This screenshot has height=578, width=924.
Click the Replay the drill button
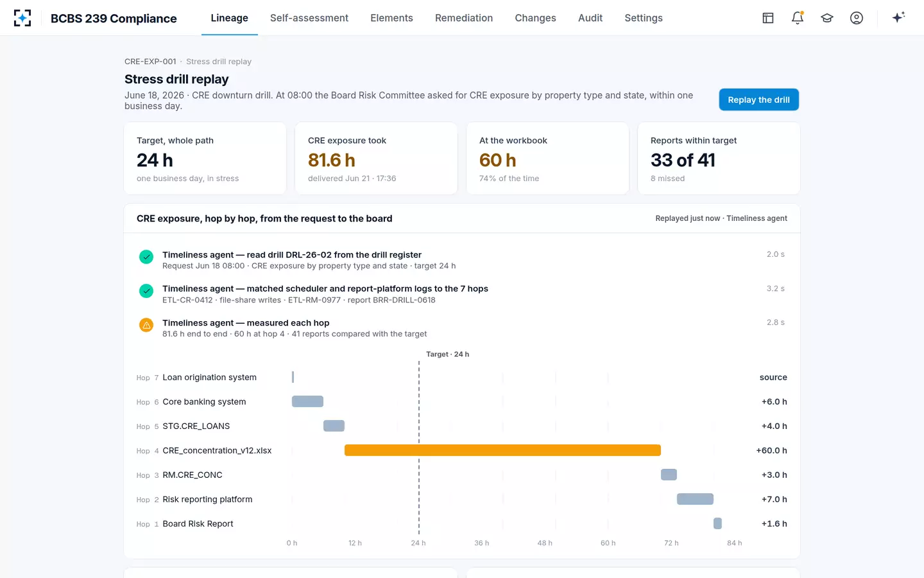pos(758,100)
